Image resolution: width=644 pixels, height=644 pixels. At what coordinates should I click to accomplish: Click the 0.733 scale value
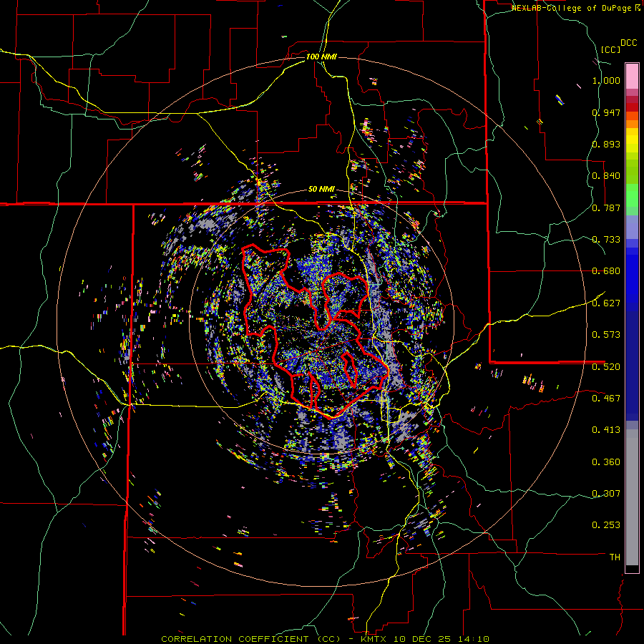(x=606, y=240)
